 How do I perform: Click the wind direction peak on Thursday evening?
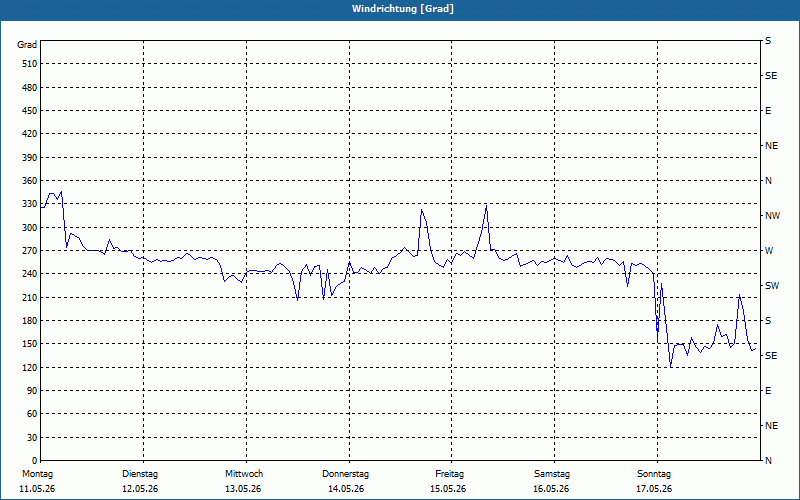(421, 210)
